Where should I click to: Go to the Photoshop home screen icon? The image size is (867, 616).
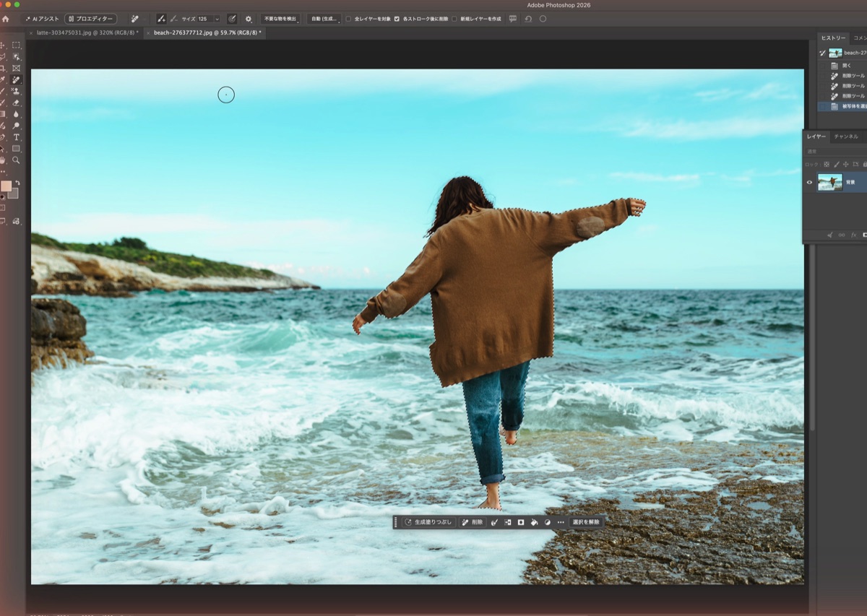[x=6, y=19]
